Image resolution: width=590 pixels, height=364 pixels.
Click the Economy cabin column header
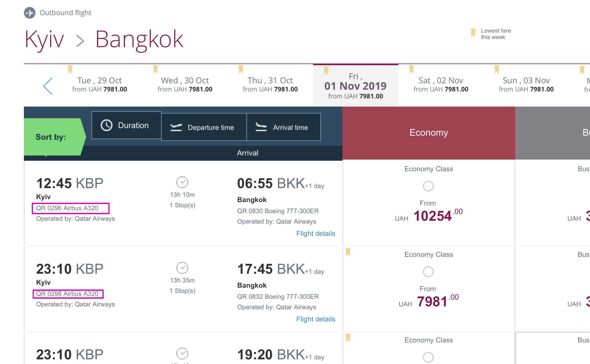428,133
